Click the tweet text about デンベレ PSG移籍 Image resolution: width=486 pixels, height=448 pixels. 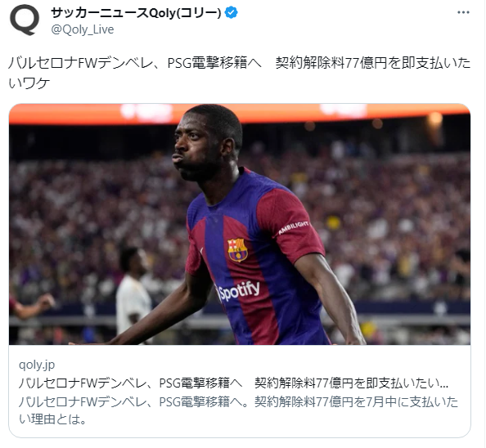[239, 73]
